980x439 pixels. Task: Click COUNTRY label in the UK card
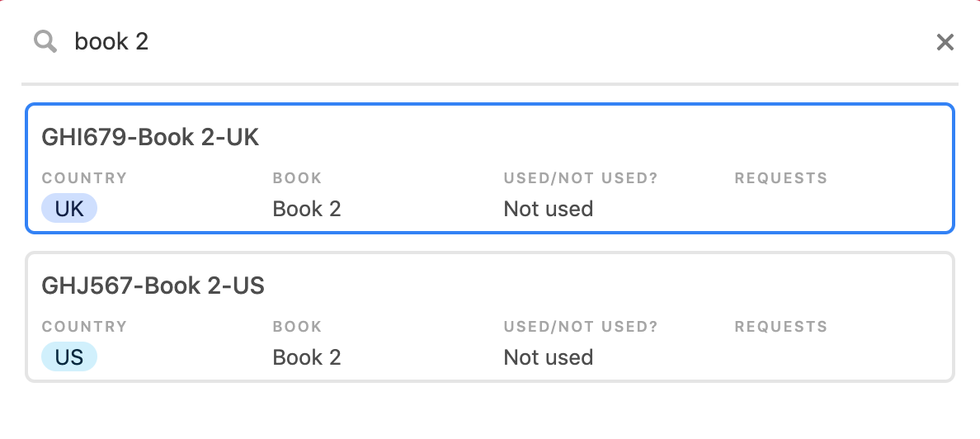tap(84, 178)
